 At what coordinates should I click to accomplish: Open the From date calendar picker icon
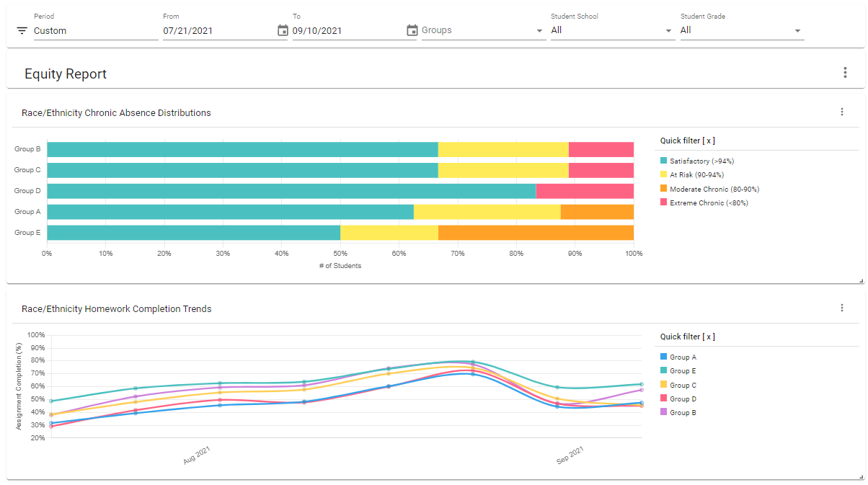click(283, 30)
